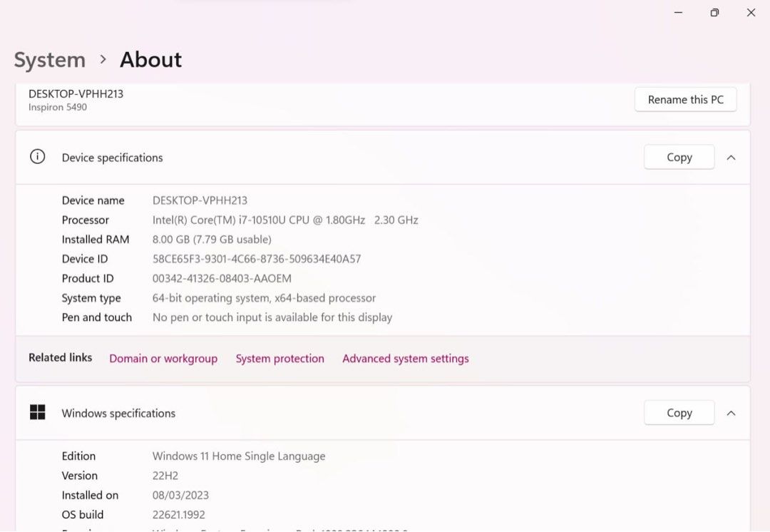Click the System type label
770x532 pixels.
tap(91, 298)
